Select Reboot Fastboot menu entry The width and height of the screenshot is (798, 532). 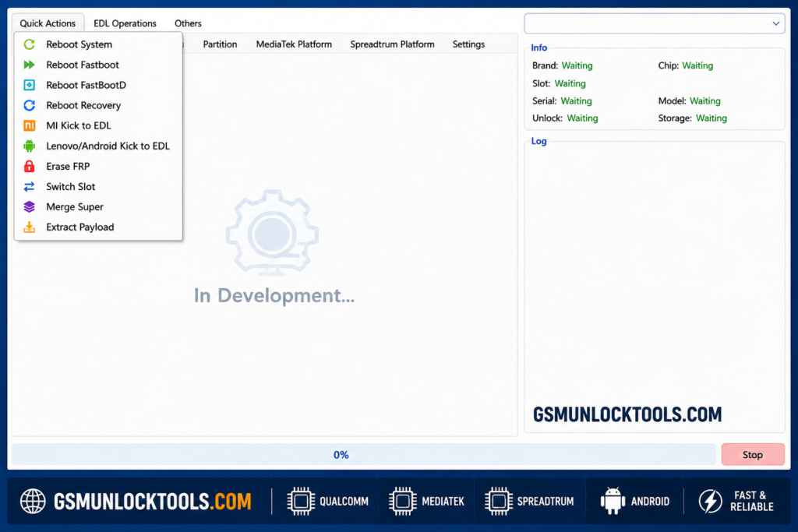[x=98, y=65]
